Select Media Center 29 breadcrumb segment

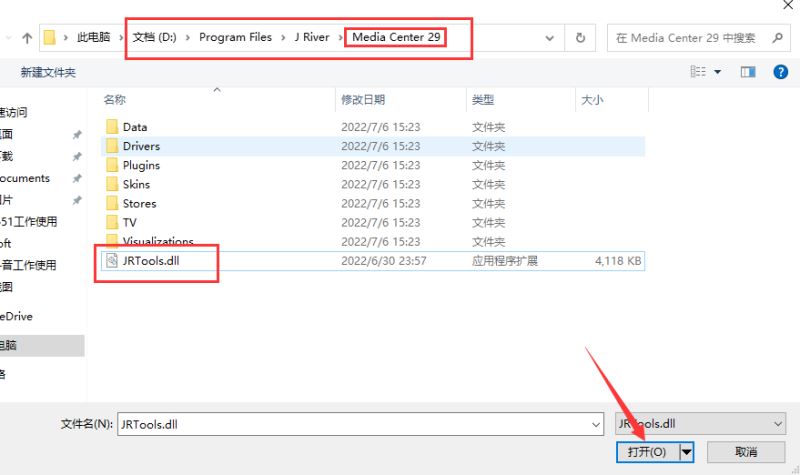(x=396, y=37)
